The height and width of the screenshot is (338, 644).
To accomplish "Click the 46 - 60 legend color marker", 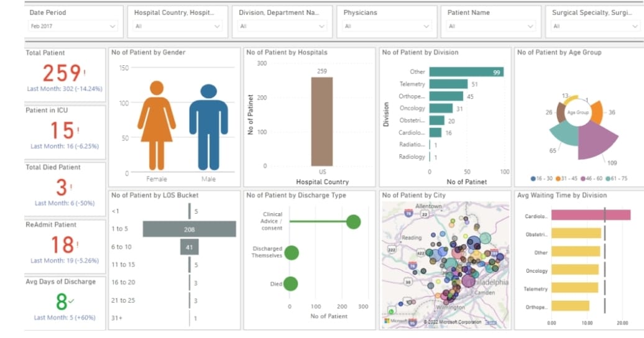I will [583, 179].
